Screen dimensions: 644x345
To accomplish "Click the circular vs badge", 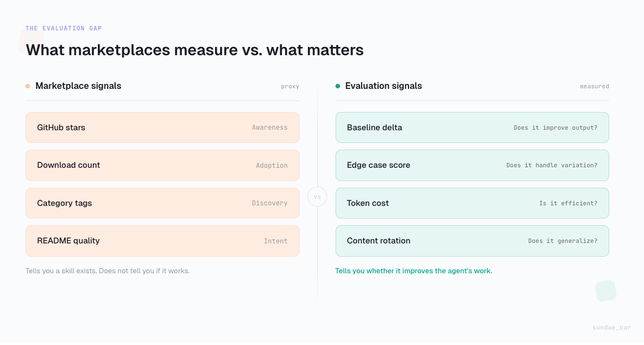I will point(317,197).
